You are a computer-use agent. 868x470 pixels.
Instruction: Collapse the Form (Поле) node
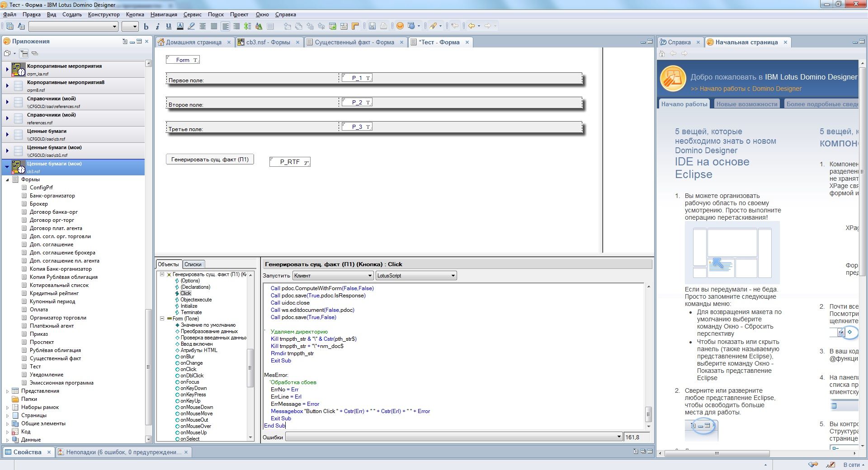162,319
